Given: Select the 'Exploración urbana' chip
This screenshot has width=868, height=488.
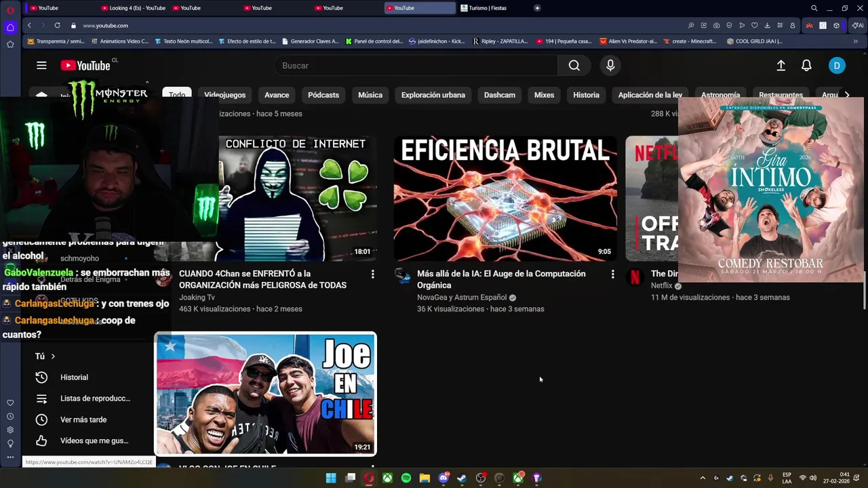Looking at the screenshot, I should (x=433, y=95).
